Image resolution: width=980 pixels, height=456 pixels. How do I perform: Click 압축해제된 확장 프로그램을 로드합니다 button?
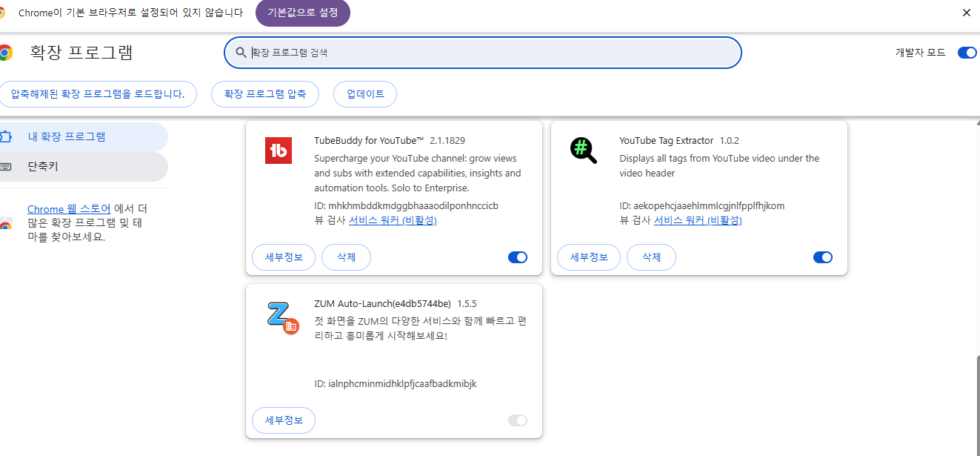pos(98,94)
